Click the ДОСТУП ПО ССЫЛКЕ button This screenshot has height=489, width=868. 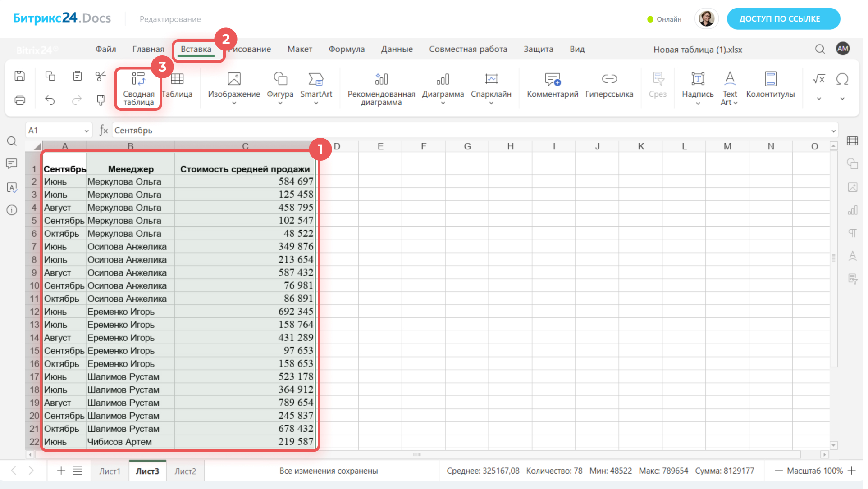[783, 19]
